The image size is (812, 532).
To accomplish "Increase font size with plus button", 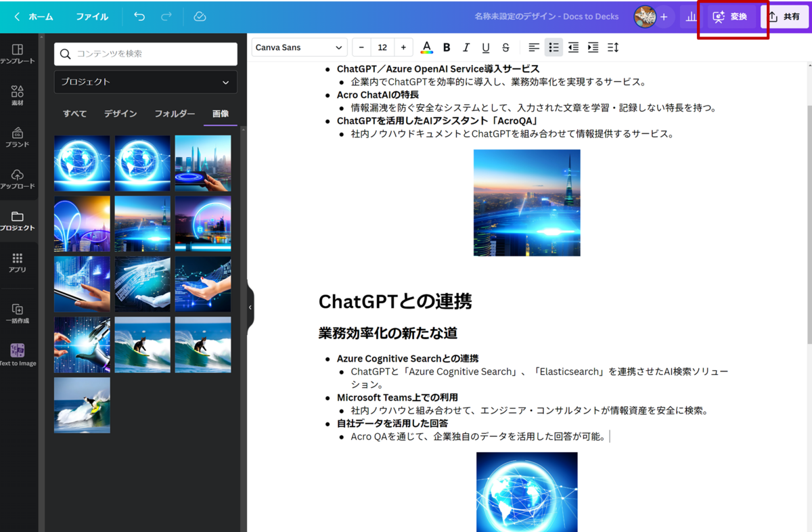I will coord(403,47).
